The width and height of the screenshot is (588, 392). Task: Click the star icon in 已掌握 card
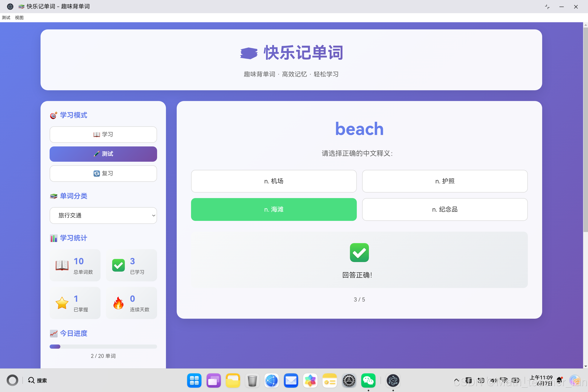click(x=62, y=303)
